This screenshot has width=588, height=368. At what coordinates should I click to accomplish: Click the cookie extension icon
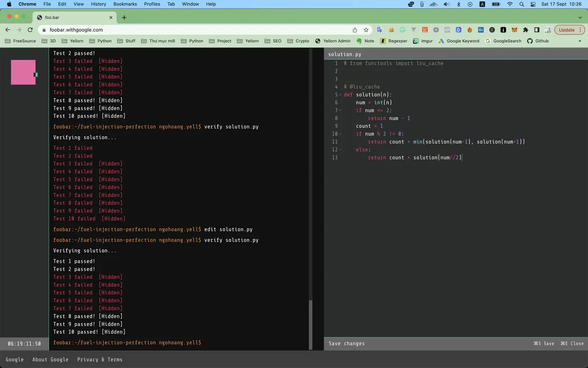pos(391,29)
